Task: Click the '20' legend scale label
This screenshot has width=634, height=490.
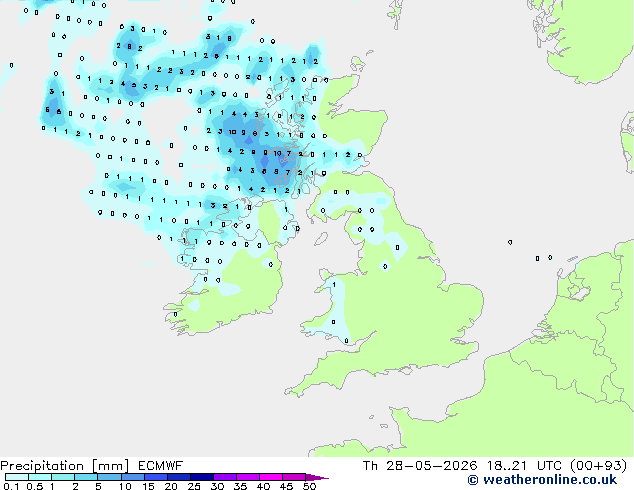Action: (171, 486)
